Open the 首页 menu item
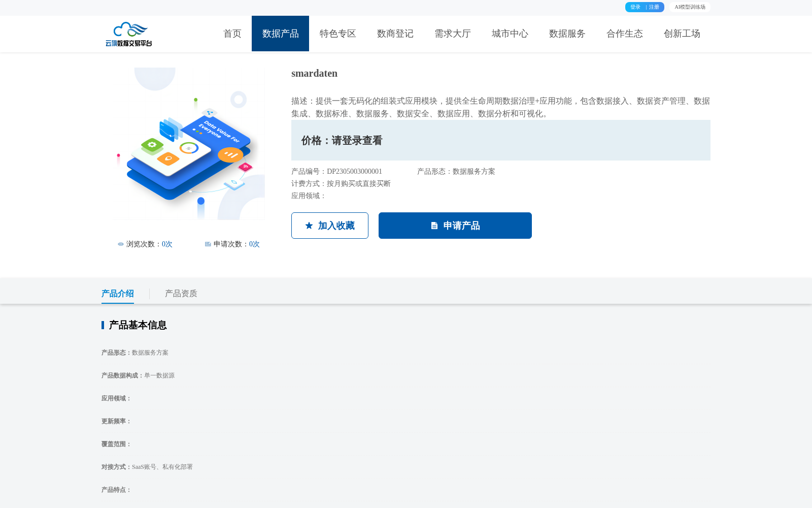The width and height of the screenshot is (812, 508). click(232, 34)
